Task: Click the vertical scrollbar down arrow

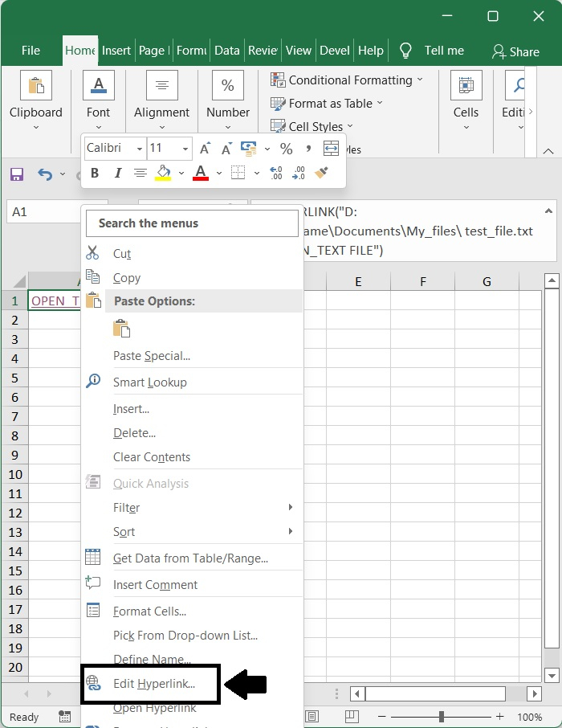Action: (x=552, y=676)
